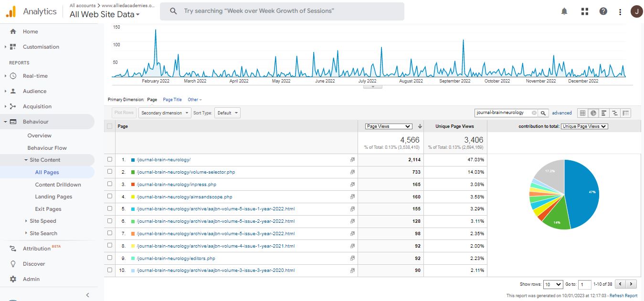
Task: Click the large blue pie chart slice
Action: [x=583, y=192]
